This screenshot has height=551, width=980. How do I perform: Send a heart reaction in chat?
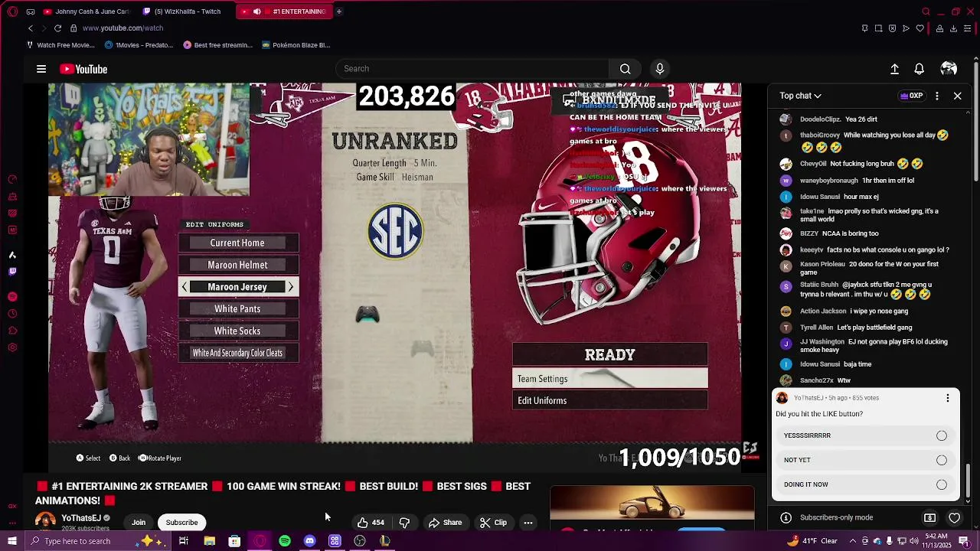(954, 518)
